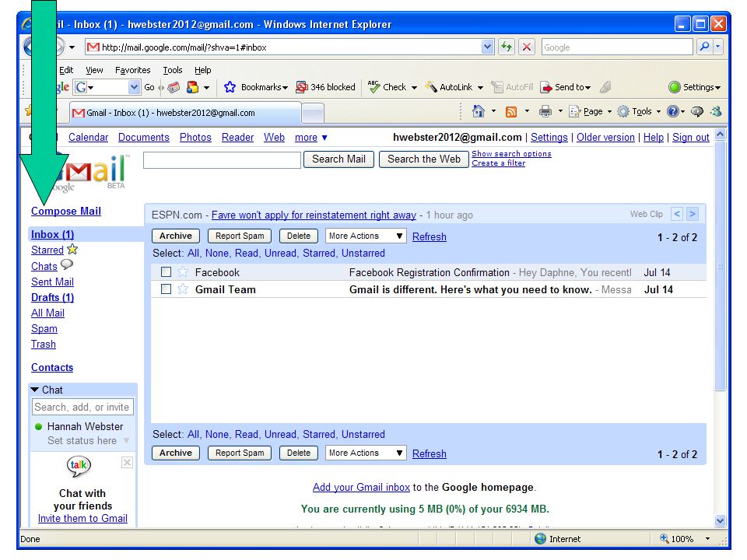Image resolution: width=747 pixels, height=560 pixels.
Task: Open the View menu
Action: pyautogui.click(x=94, y=70)
